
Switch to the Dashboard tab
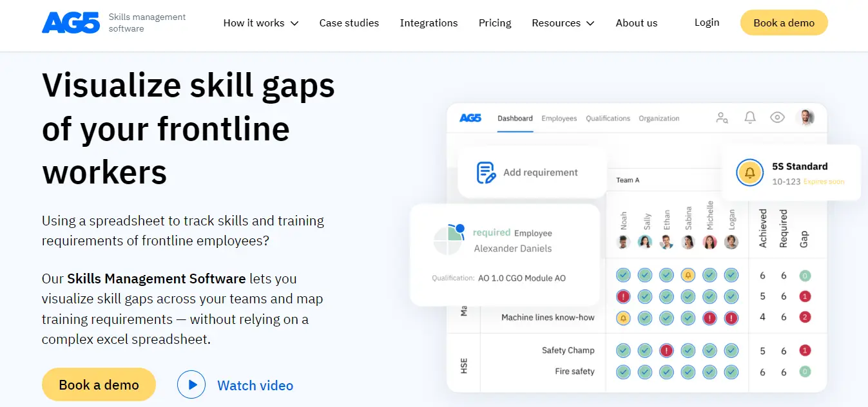point(515,118)
